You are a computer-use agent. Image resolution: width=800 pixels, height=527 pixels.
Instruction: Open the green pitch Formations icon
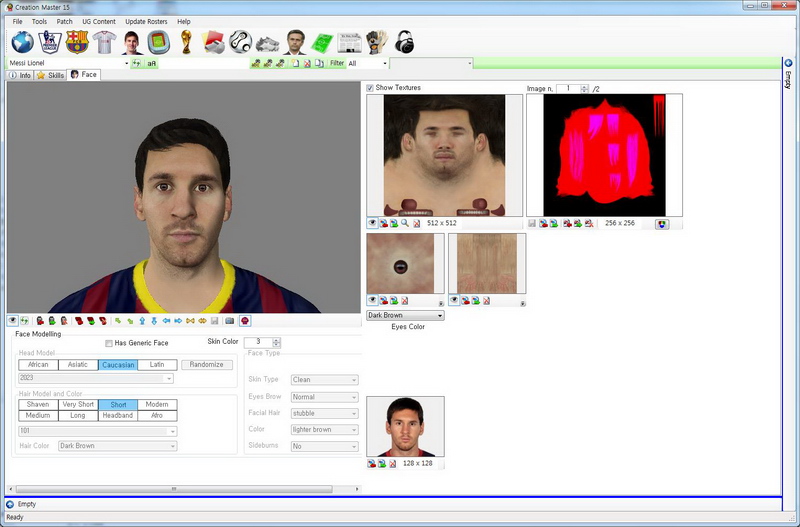[322, 42]
